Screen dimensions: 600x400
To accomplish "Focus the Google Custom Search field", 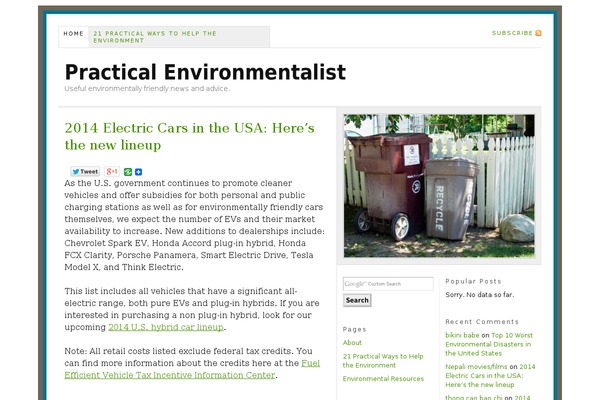I will click(x=388, y=284).
